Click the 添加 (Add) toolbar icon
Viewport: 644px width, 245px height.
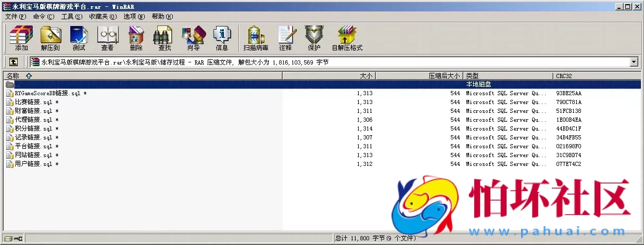21,38
